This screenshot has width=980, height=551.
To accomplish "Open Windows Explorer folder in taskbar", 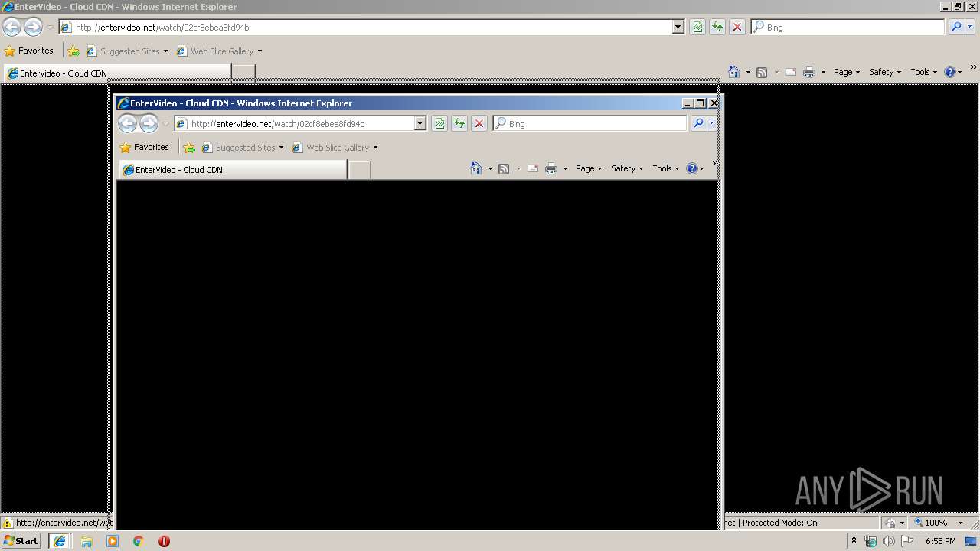I will 87,541.
